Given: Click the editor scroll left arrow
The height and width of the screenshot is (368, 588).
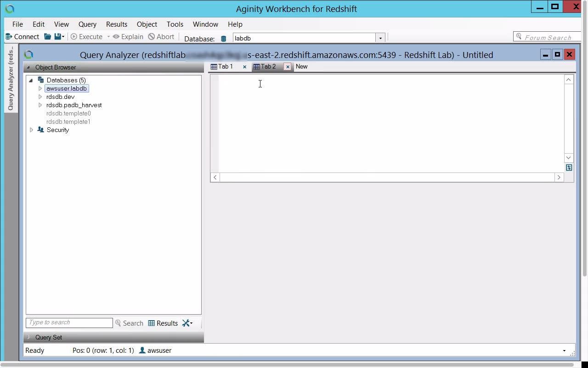Looking at the screenshot, I should (215, 177).
